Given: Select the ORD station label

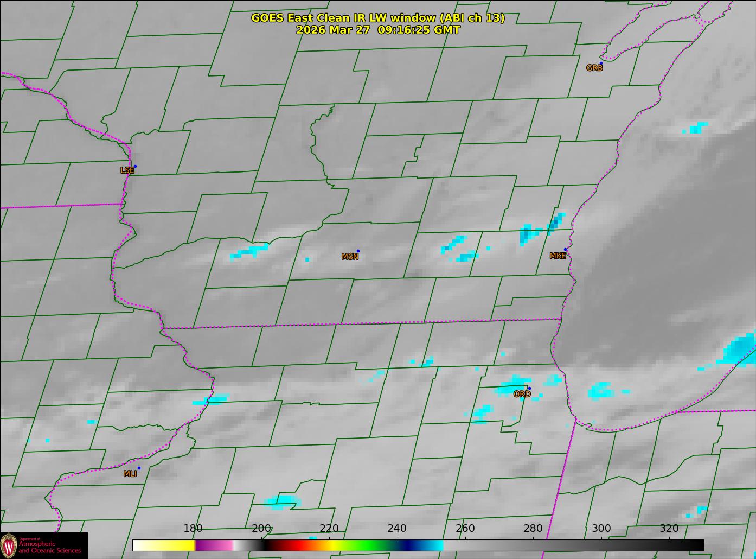Looking at the screenshot, I should [522, 394].
